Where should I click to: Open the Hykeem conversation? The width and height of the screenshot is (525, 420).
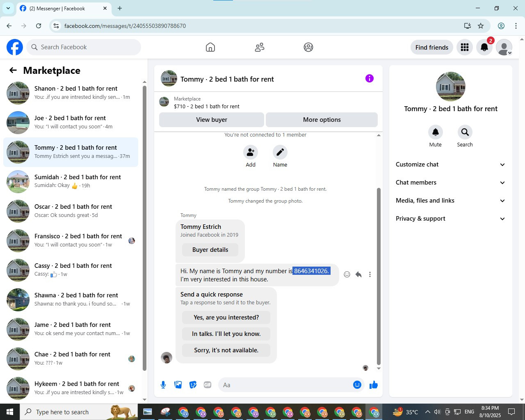[71, 388]
